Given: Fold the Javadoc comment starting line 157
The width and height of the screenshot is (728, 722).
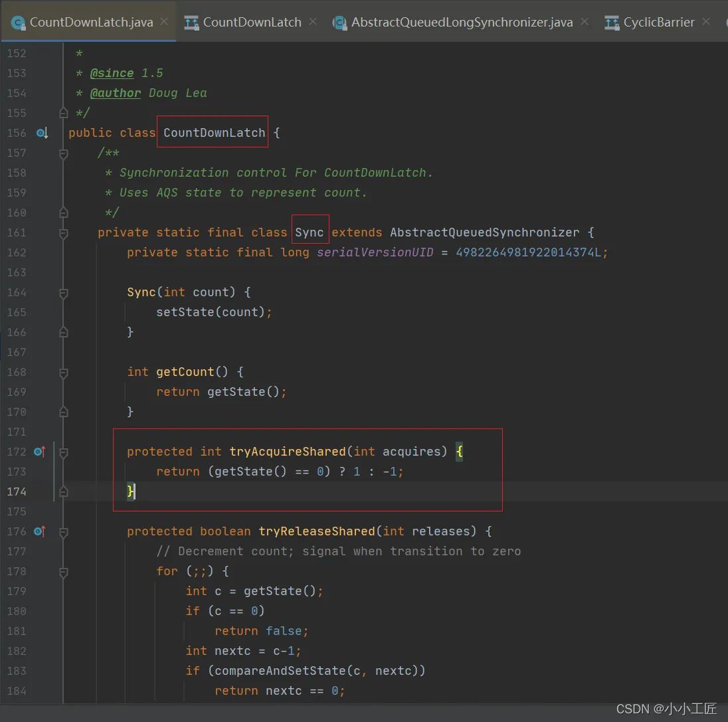Looking at the screenshot, I should coord(64,153).
